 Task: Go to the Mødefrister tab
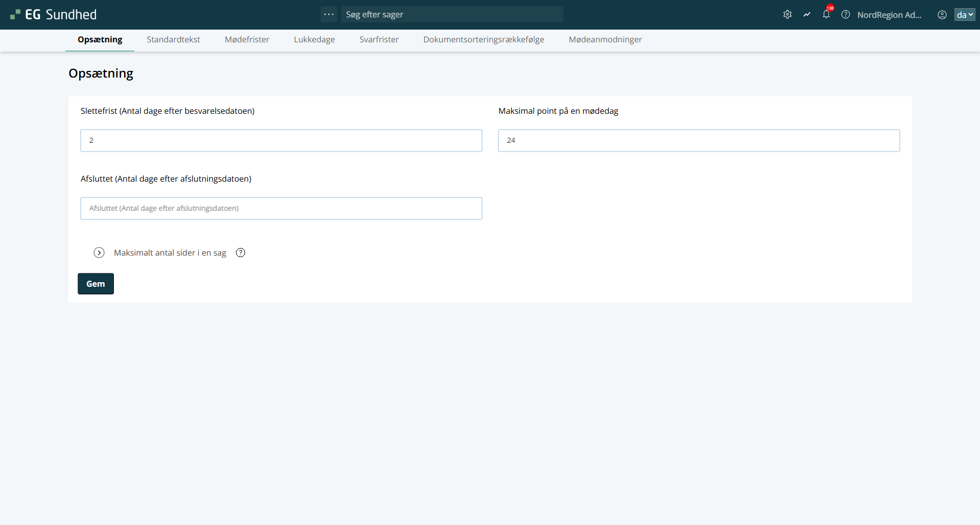(x=247, y=40)
